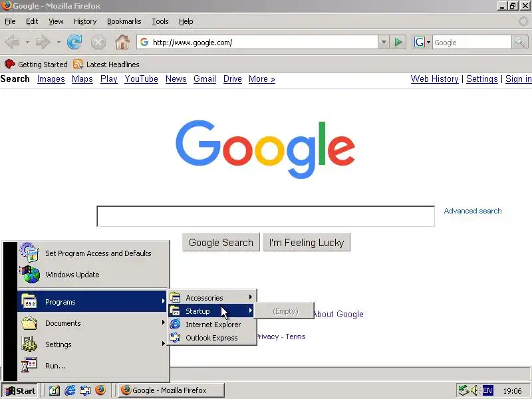Click the volume speaker tray icon
The image size is (532, 399).
tap(475, 390)
